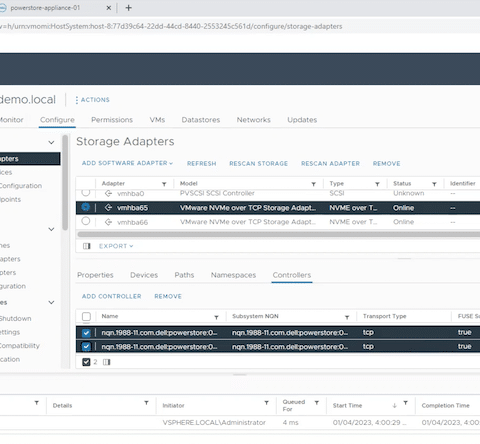Uncheck the second controller row checkbox
Viewport: 480px width, 444px height.
pyautogui.click(x=86, y=347)
